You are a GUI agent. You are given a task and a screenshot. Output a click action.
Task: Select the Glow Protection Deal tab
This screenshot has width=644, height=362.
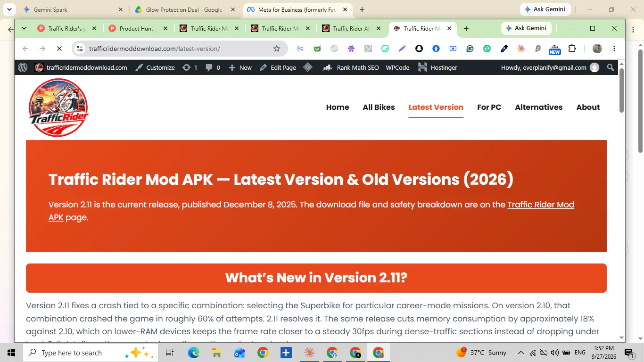point(185,9)
